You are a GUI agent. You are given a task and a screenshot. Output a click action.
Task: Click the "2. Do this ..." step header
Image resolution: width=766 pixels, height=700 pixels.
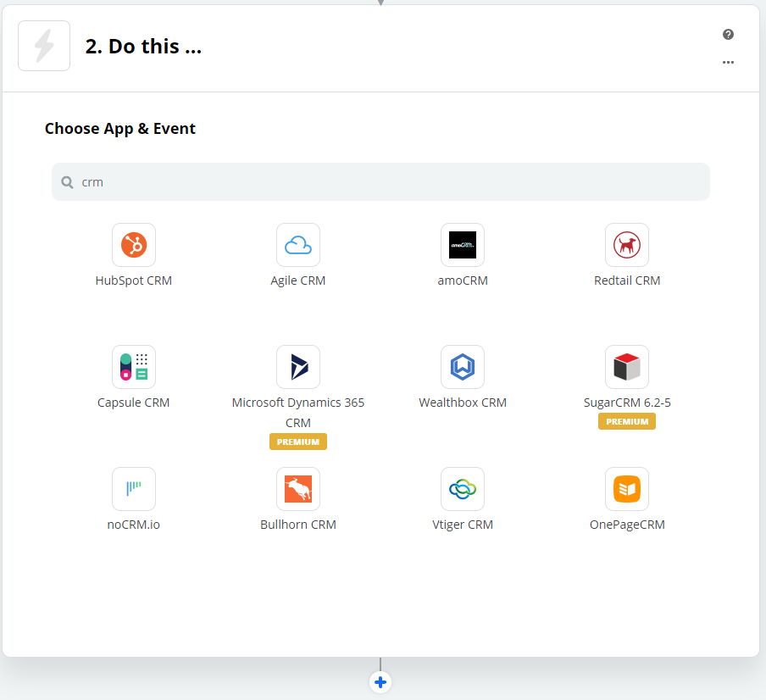click(143, 47)
